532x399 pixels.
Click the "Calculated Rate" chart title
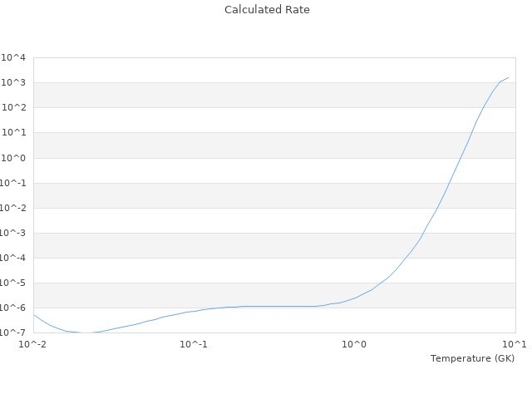[266, 10]
